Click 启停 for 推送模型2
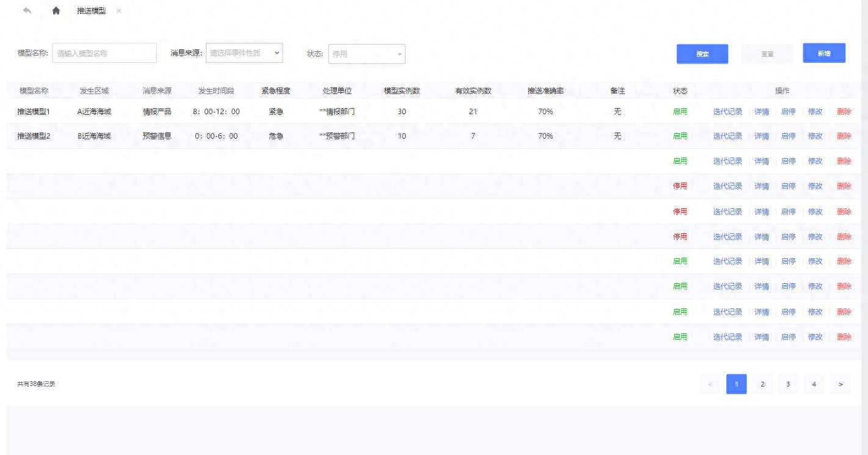 (789, 136)
